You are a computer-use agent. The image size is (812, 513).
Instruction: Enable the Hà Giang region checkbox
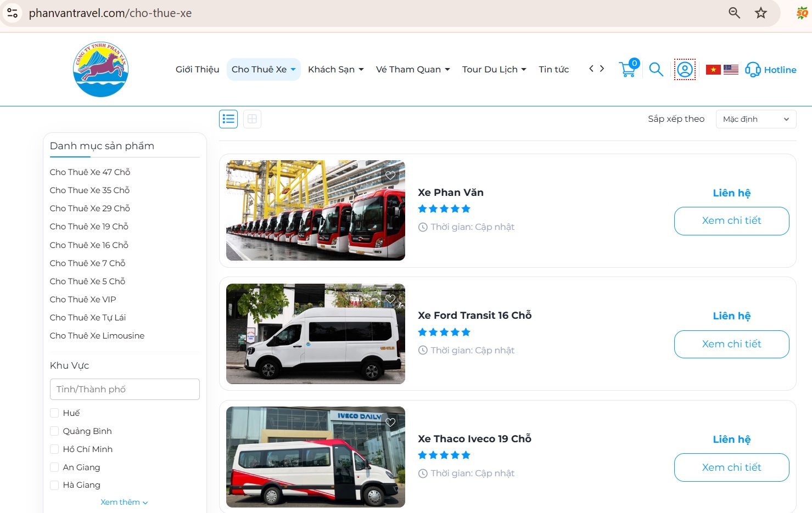(54, 485)
